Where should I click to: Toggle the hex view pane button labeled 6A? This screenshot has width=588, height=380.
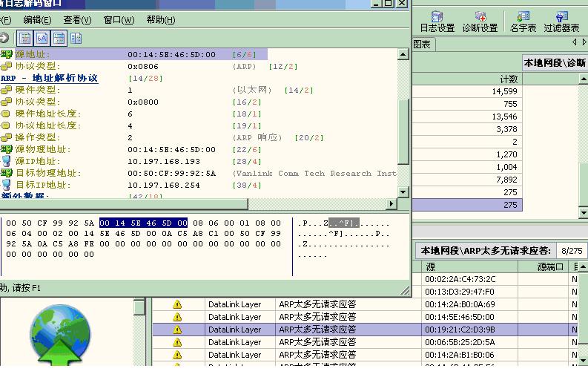[x=42, y=38]
